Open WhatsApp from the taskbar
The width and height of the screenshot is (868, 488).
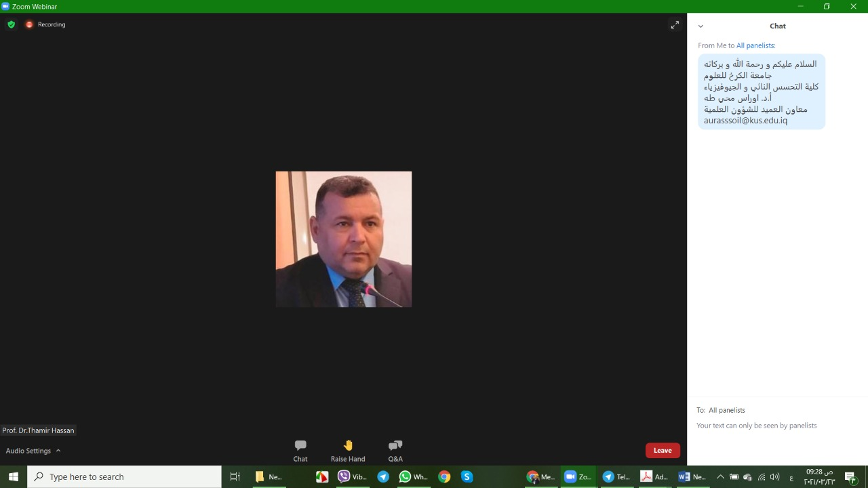tap(413, 476)
